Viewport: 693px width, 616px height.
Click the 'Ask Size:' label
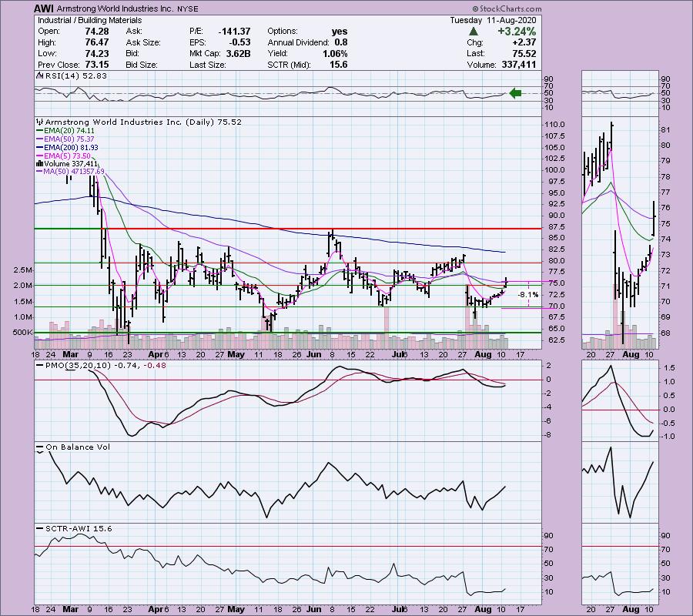pyautogui.click(x=143, y=42)
